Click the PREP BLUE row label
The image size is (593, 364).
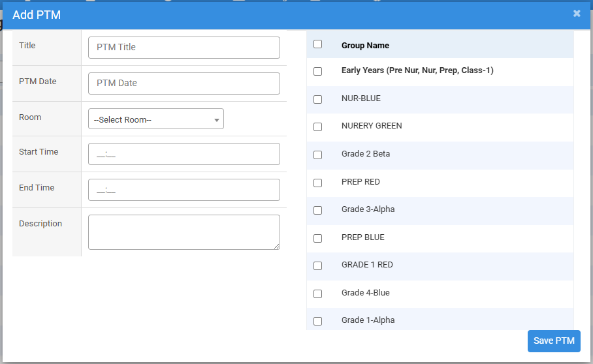click(362, 237)
